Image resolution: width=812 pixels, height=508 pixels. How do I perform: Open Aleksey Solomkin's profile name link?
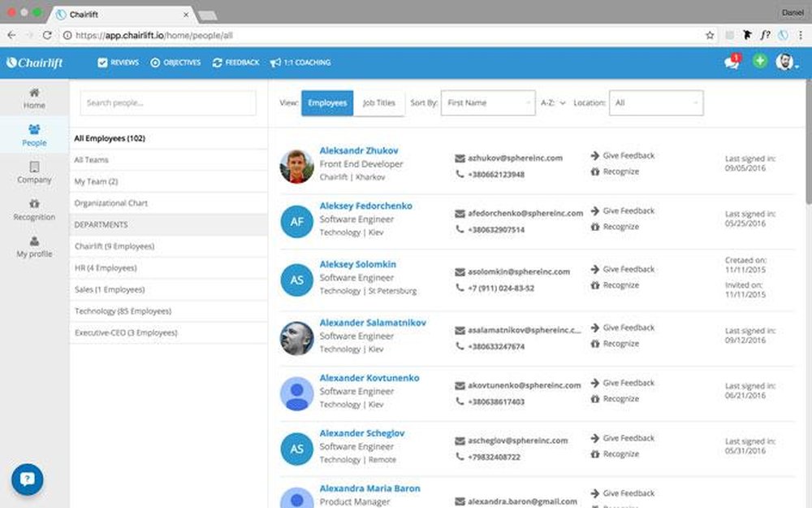click(x=357, y=264)
